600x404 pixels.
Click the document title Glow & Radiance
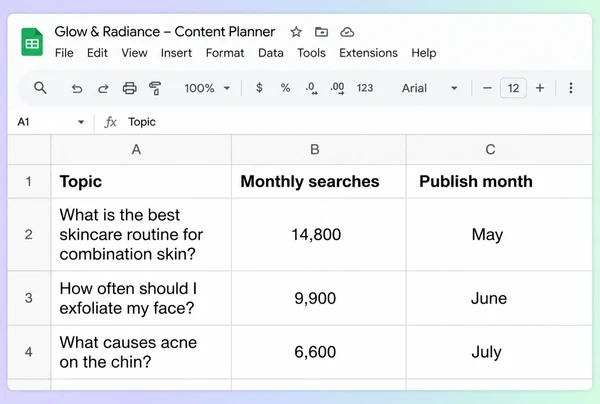click(x=165, y=32)
